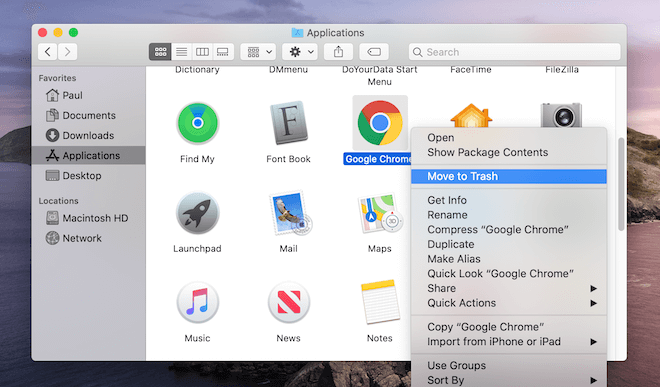This screenshot has height=387, width=660.
Task: Click the Google Chrome name label
Action: pyautogui.click(x=378, y=159)
